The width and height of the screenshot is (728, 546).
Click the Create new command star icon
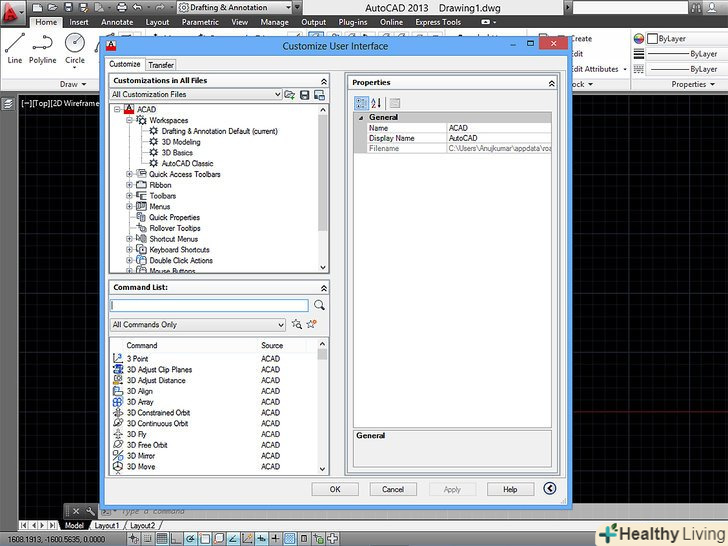pyautogui.click(x=311, y=325)
